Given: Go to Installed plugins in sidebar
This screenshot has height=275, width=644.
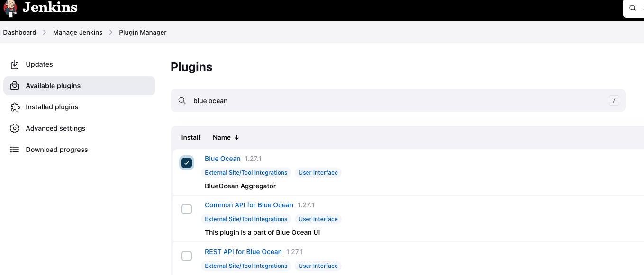Looking at the screenshot, I should point(79,107).
